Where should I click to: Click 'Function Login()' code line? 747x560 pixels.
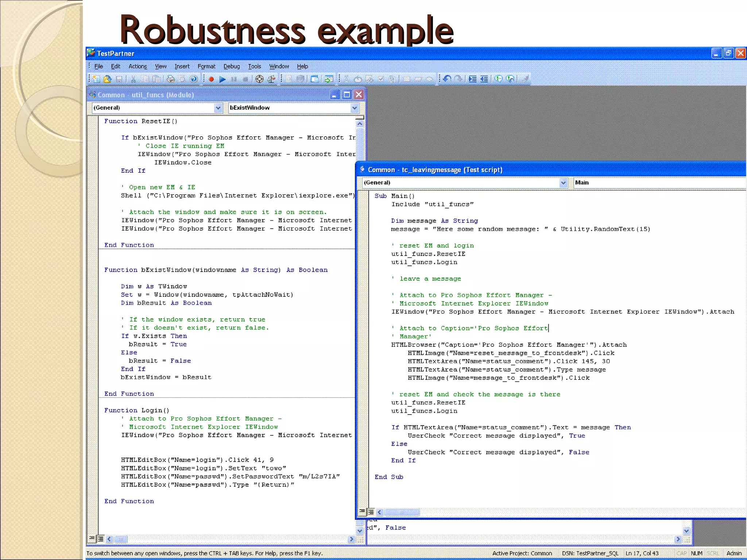coord(137,410)
